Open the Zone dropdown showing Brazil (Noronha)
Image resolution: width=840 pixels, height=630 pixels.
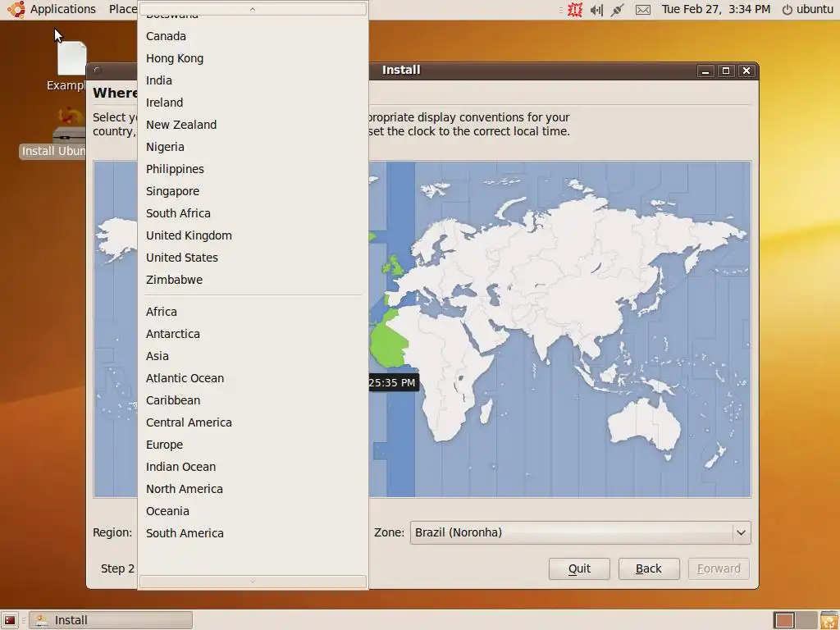580,532
